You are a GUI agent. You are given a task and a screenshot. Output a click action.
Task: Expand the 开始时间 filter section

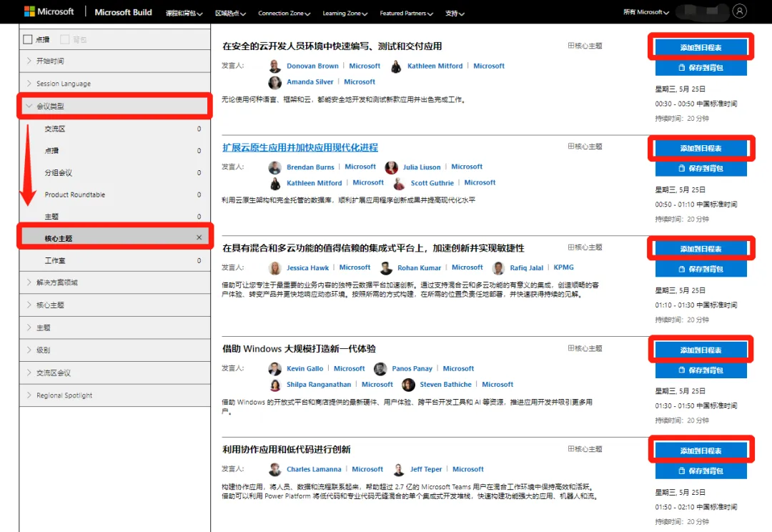(x=114, y=61)
